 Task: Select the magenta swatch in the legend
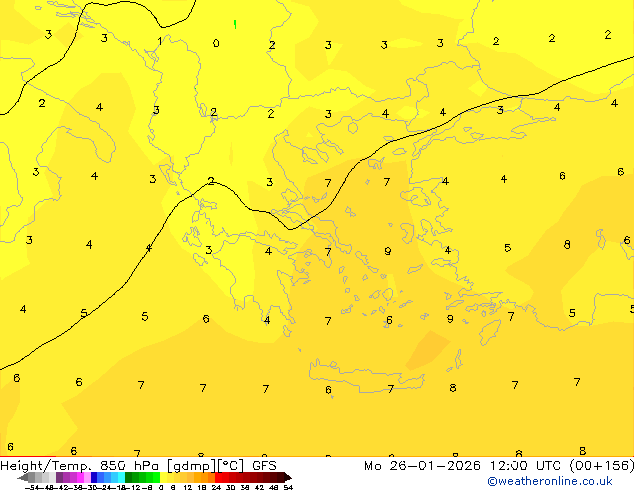(x=80, y=477)
